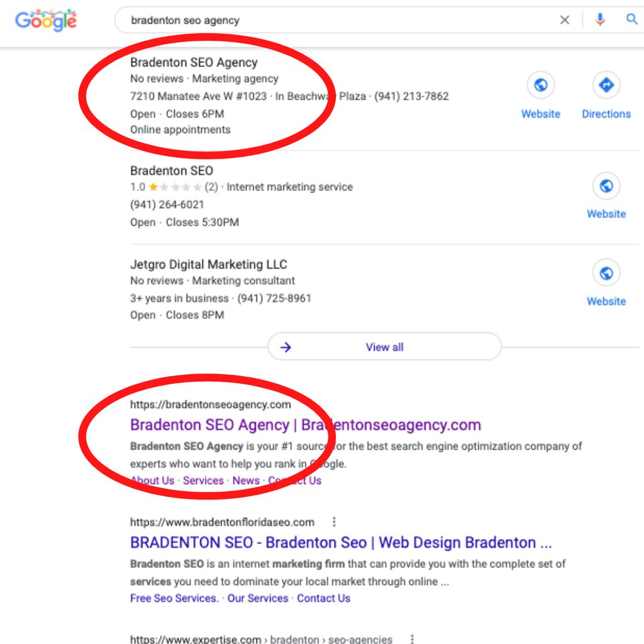Viewport: 644px width, 644px height.
Task: Open the News sitelink
Action: pos(246,480)
